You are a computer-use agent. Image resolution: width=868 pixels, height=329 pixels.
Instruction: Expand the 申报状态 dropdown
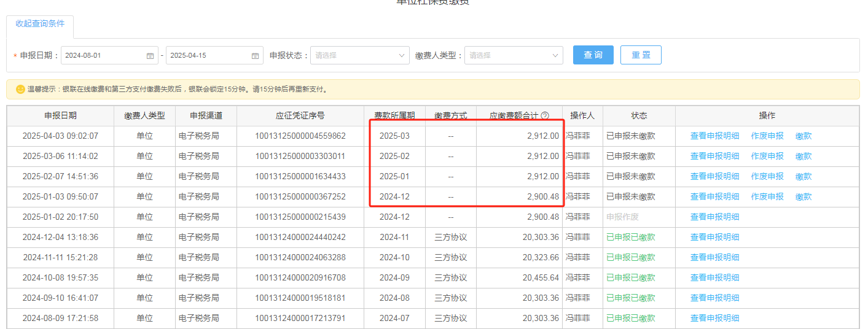click(360, 55)
